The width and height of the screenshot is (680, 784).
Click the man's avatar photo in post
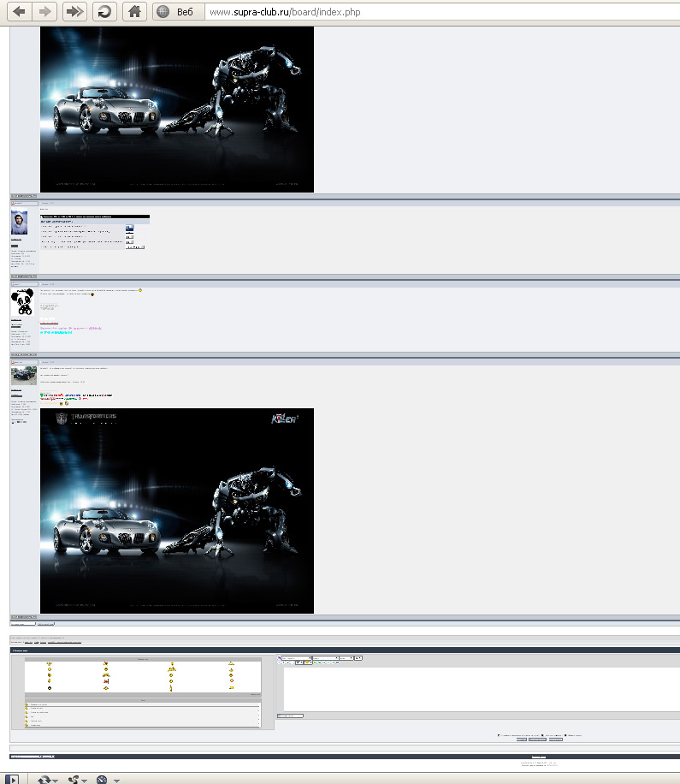pyautogui.click(x=20, y=223)
